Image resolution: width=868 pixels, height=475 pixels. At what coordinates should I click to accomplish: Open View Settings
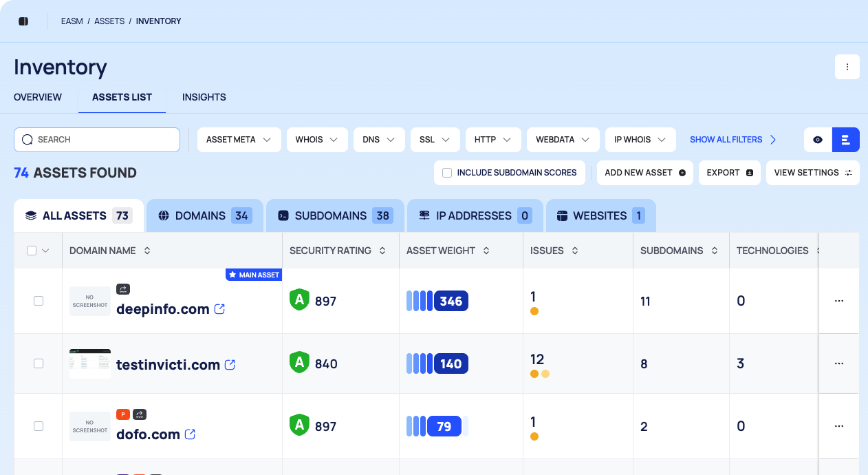point(813,173)
